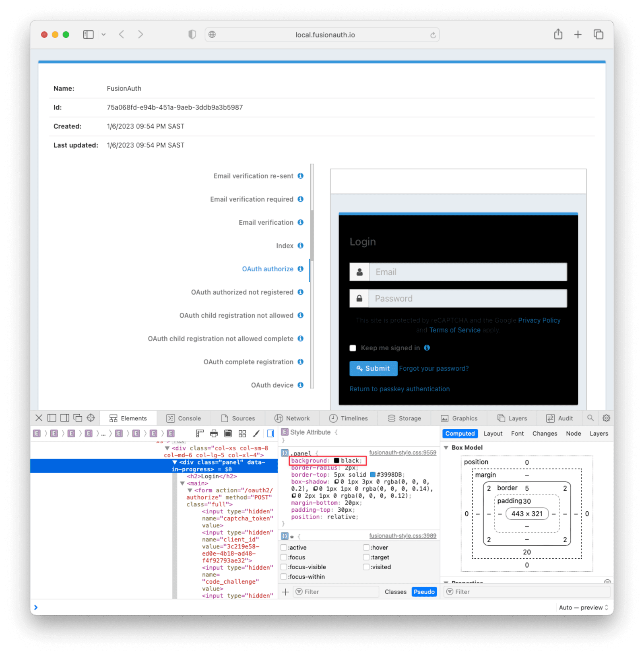Click Forgot your password link
This screenshot has width=644, height=655.
433,368
